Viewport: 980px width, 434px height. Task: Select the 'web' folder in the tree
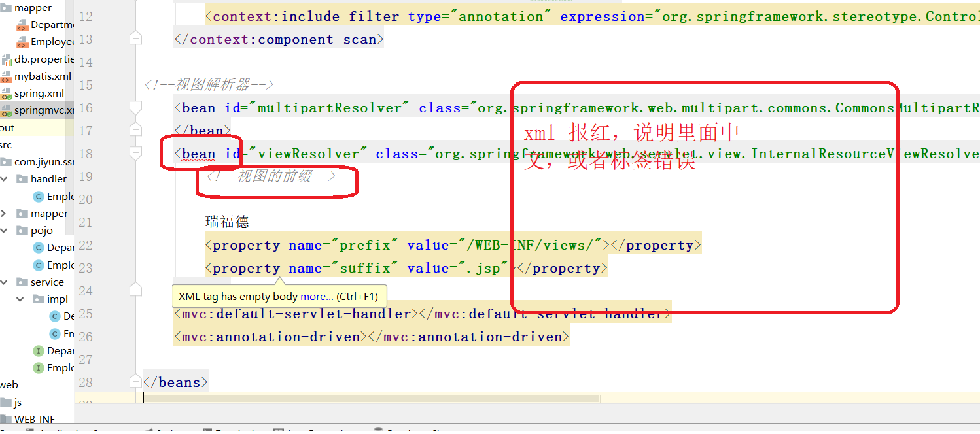(x=9, y=385)
